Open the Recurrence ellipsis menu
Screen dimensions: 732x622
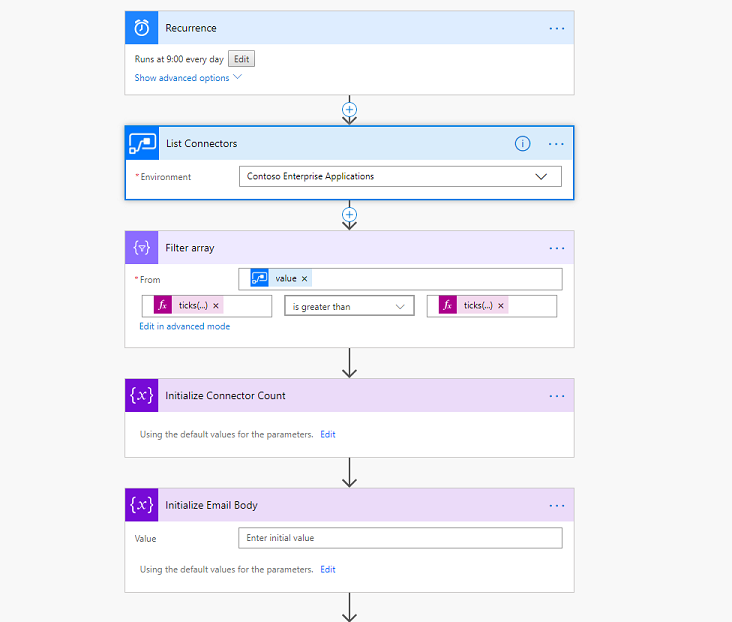557,28
